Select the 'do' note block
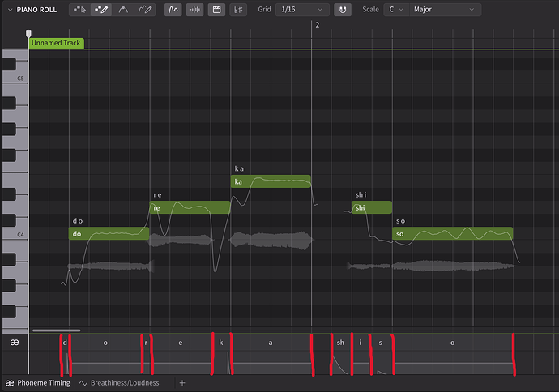Screen dimensions: 559x392 (x=109, y=234)
